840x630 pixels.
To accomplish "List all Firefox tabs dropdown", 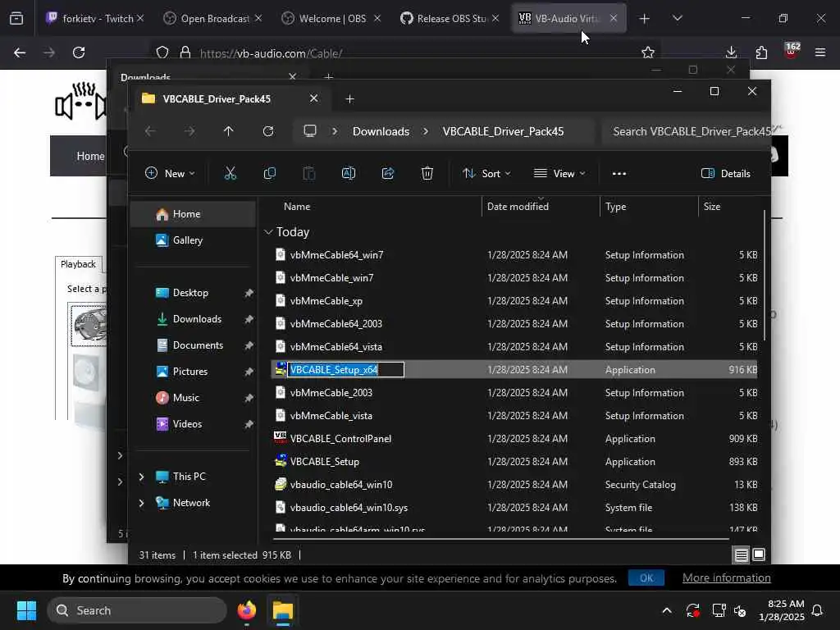I will [677, 19].
